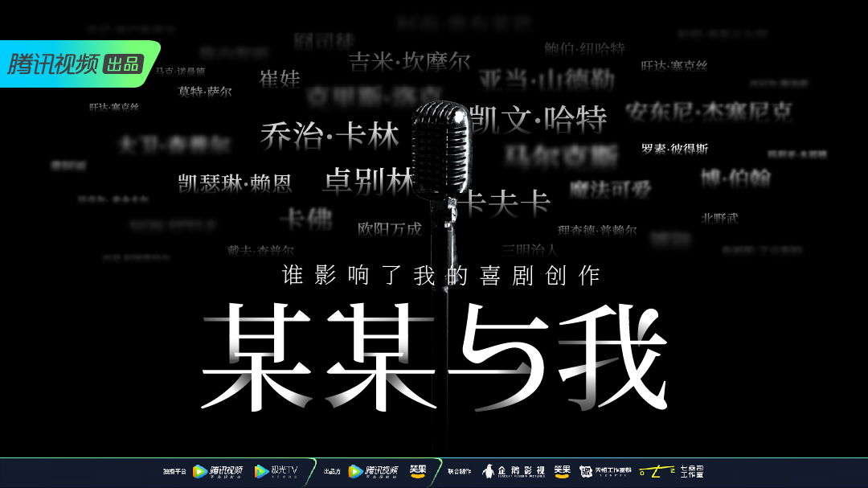This screenshot has height=488, width=868.
Task: Click the name 罗素·彼得斯
Action: coord(674,149)
